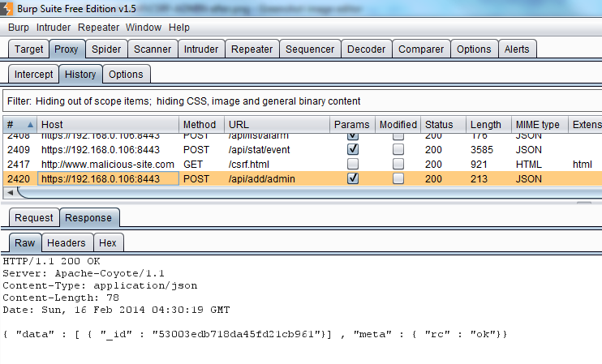Open the Help menu
The height and width of the screenshot is (364, 602).
point(179,28)
